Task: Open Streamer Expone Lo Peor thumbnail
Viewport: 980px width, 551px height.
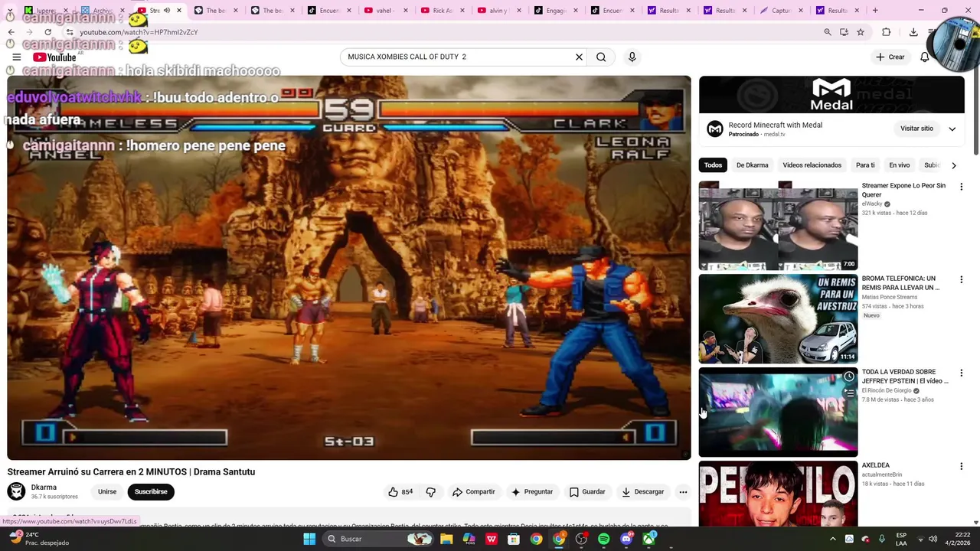Action: pyautogui.click(x=778, y=226)
